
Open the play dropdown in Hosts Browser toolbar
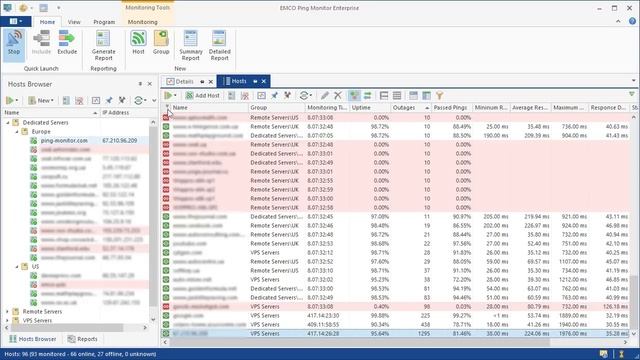tap(17, 100)
